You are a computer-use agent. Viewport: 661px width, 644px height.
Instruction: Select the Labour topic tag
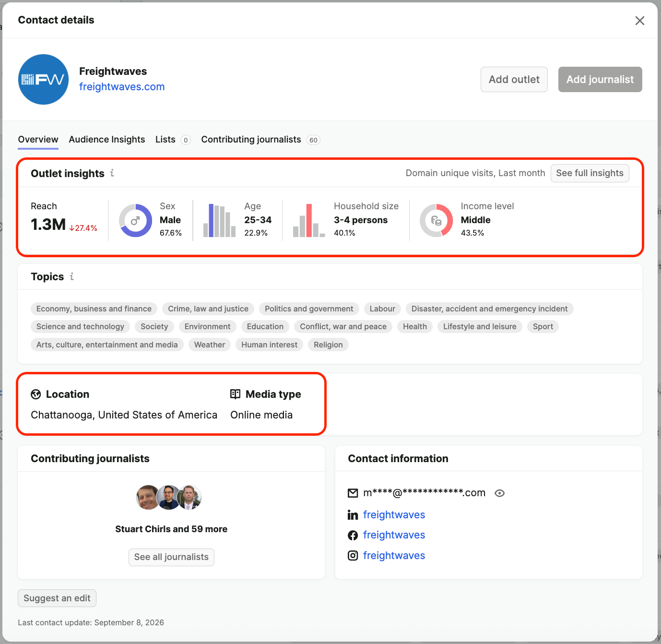coord(382,309)
